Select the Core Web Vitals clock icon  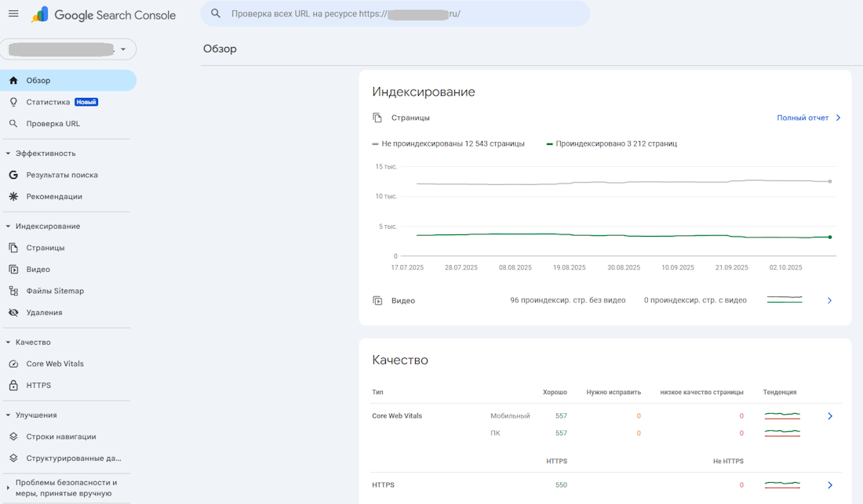[13, 363]
